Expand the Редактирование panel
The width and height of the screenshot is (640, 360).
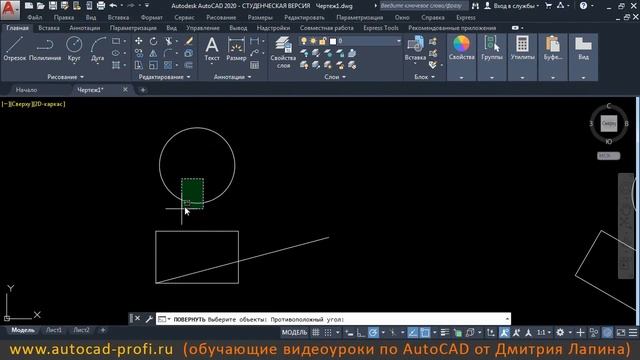click(164, 77)
